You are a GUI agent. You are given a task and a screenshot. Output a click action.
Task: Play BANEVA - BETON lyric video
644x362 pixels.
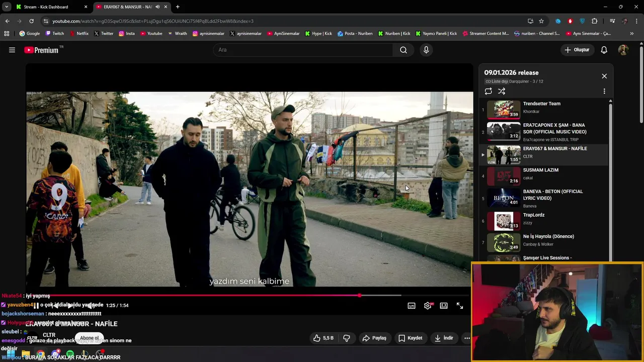545,198
